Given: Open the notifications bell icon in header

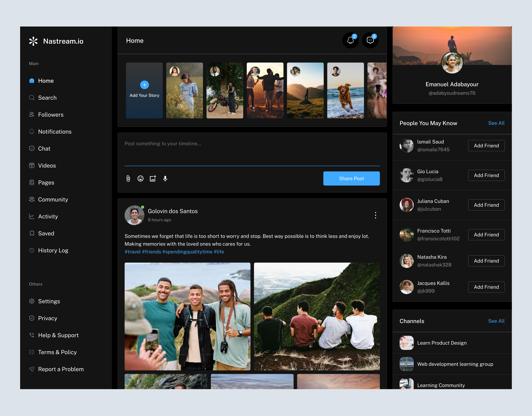Looking at the screenshot, I should 351,40.
